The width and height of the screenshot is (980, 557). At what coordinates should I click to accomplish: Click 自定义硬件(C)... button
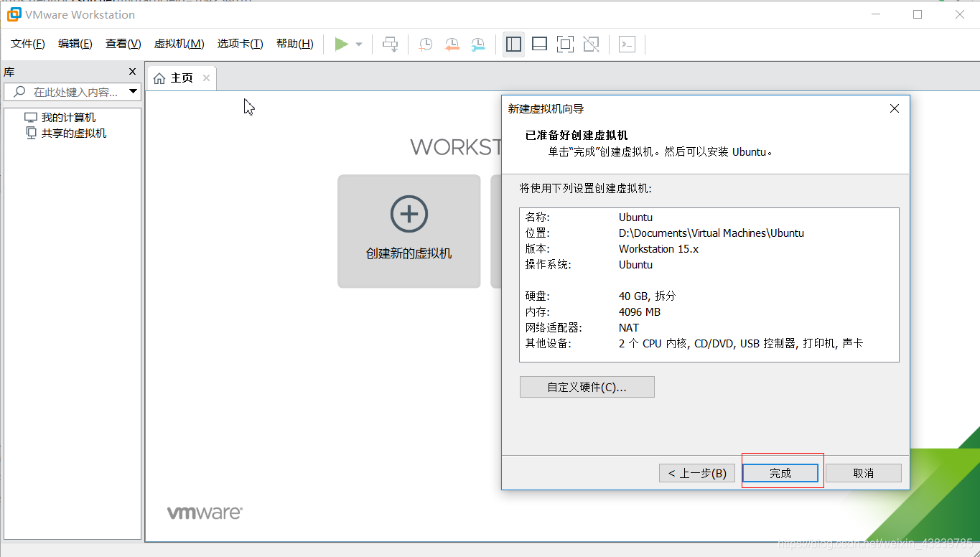click(587, 387)
